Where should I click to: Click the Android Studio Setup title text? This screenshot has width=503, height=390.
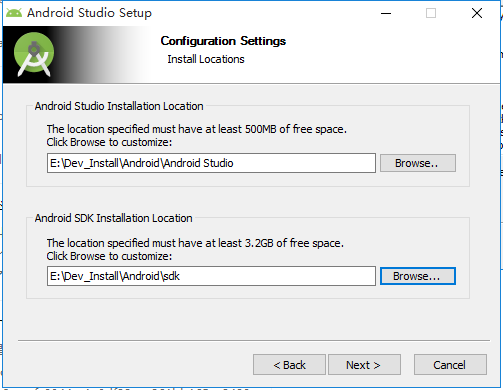[89, 13]
